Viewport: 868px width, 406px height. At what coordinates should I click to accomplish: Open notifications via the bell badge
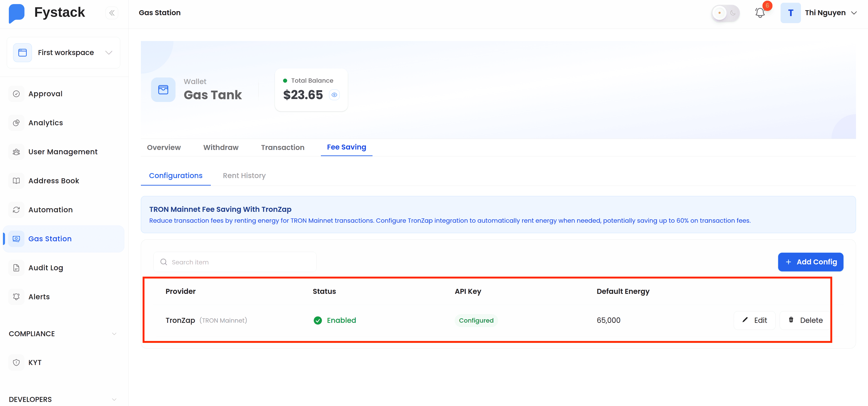(x=760, y=12)
